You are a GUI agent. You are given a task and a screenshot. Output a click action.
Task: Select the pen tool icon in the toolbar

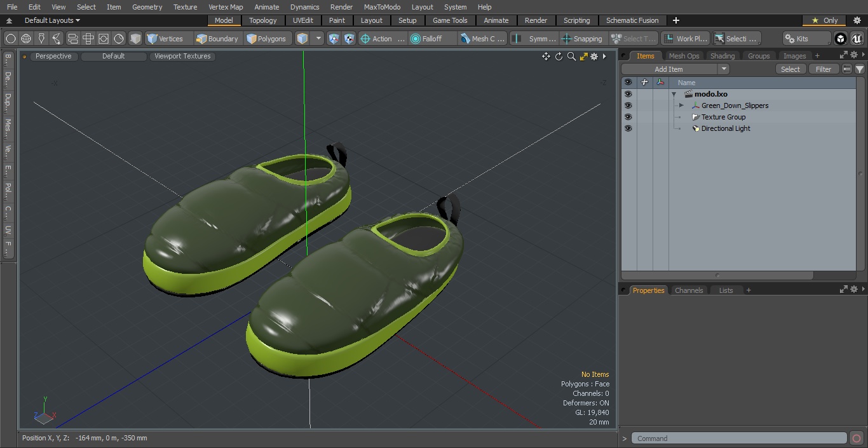[x=41, y=39]
